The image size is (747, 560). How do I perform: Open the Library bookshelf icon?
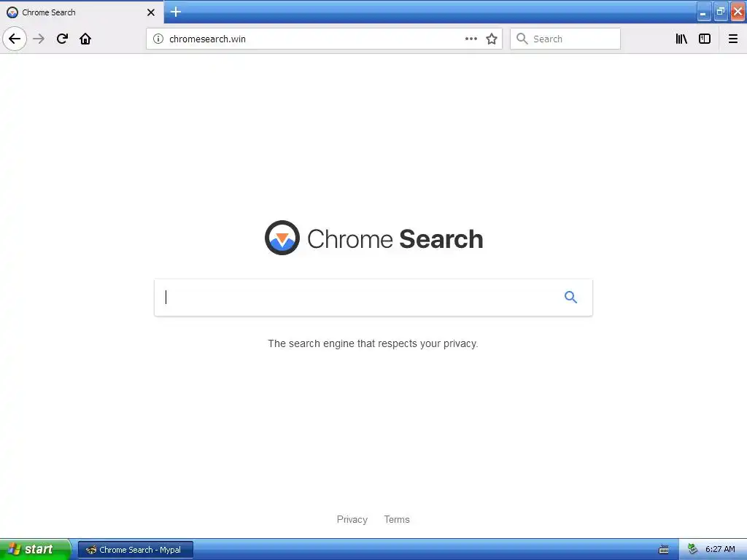pyautogui.click(x=681, y=39)
